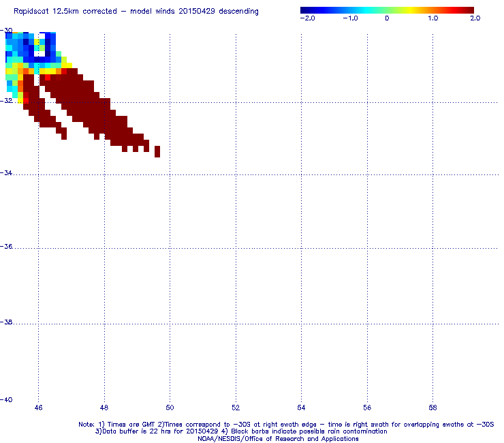Click the color scale bar gradient
Screen dimensions: 504x443
click(387, 10)
